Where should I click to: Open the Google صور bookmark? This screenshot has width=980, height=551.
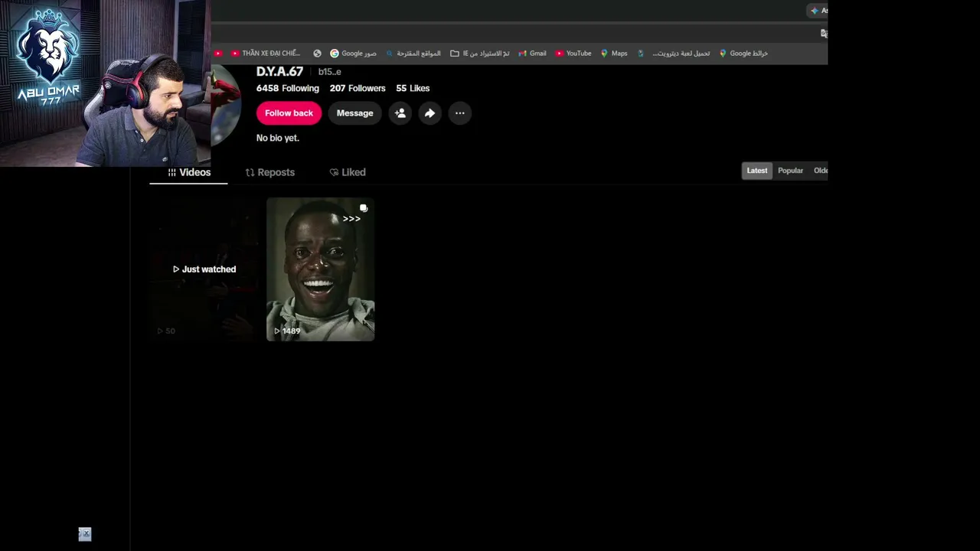pos(353,54)
